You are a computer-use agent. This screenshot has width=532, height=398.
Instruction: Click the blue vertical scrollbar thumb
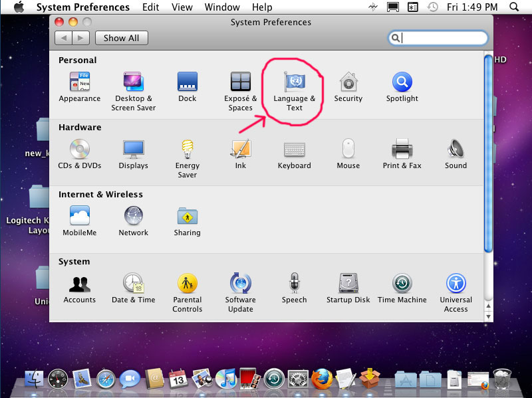(x=488, y=153)
